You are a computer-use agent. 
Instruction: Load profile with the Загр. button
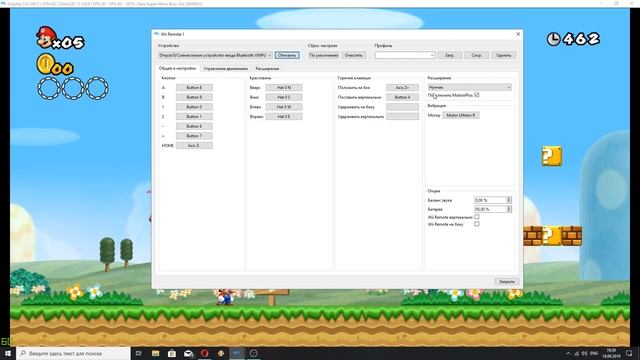point(449,55)
